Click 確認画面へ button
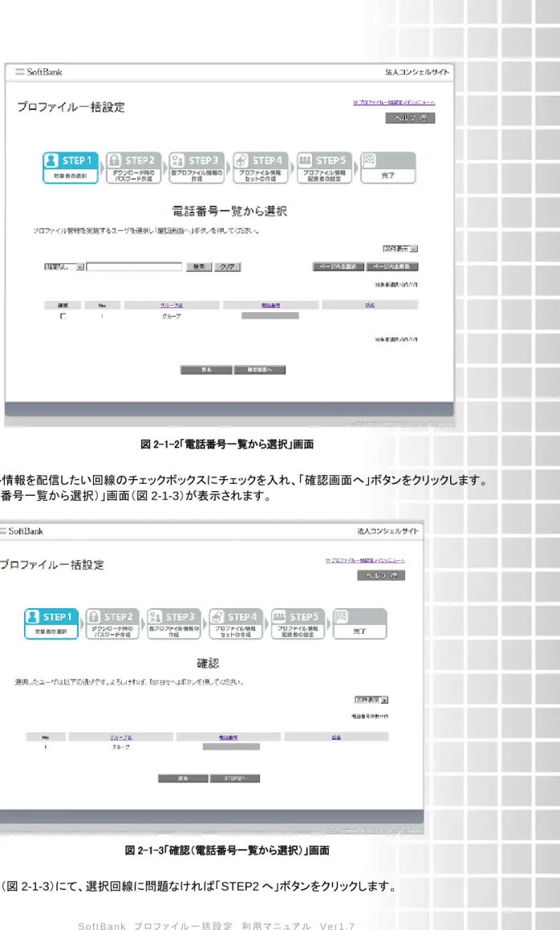 coord(259,369)
